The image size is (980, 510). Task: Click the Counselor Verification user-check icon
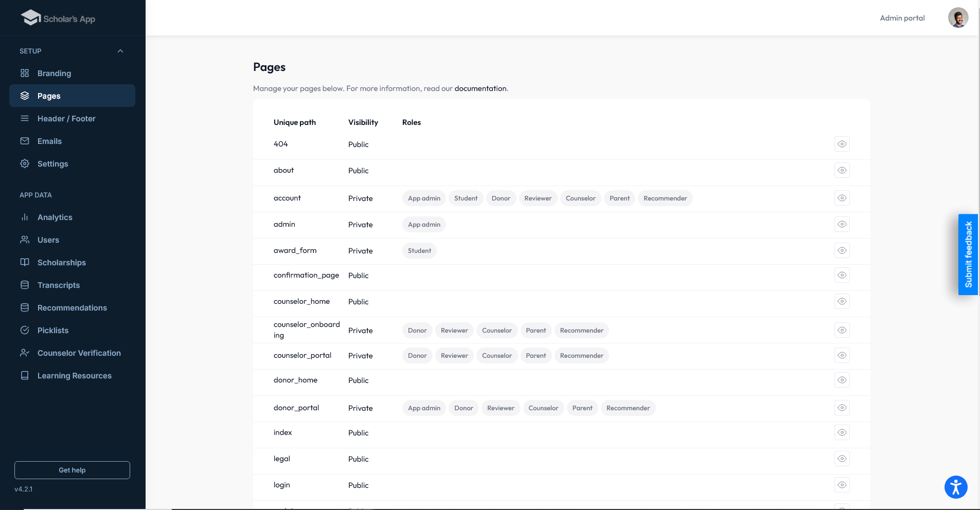click(x=25, y=353)
